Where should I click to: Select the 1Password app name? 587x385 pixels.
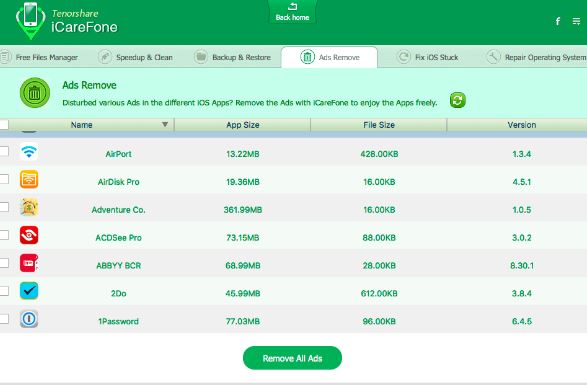pyautogui.click(x=118, y=321)
